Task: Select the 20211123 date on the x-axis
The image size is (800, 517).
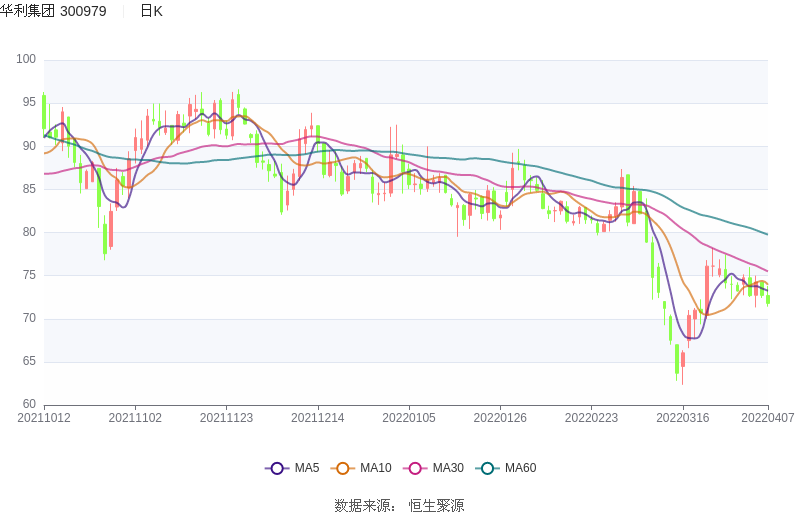Action: pos(226,418)
